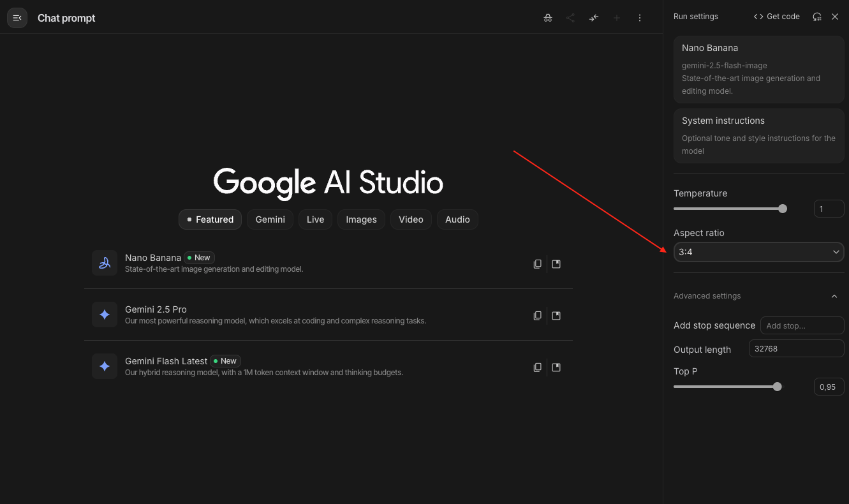This screenshot has width=849, height=504.
Task: Click the reset default settings icon
Action: pos(816,17)
